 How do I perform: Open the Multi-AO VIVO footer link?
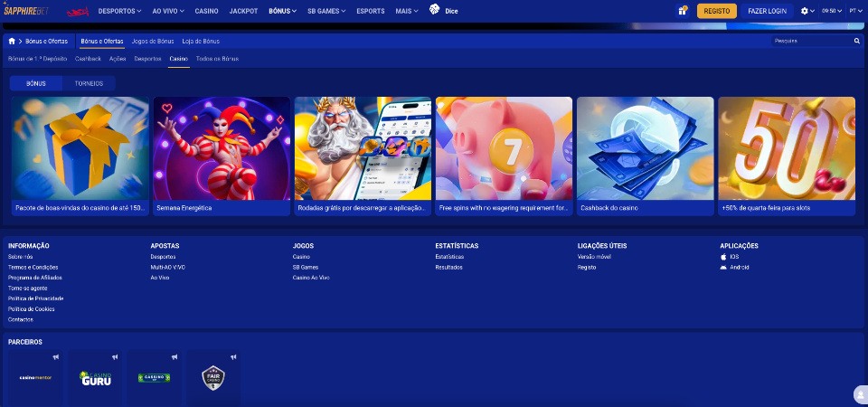coord(168,268)
